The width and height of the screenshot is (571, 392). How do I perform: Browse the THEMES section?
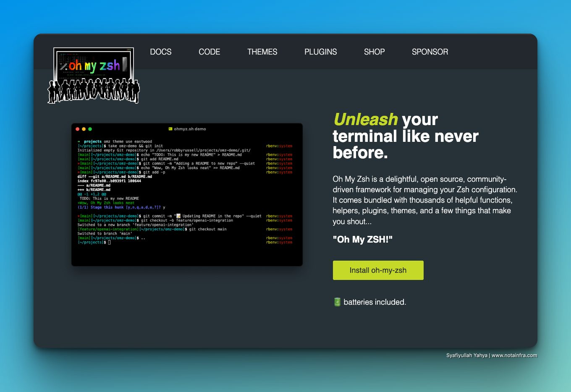click(262, 52)
